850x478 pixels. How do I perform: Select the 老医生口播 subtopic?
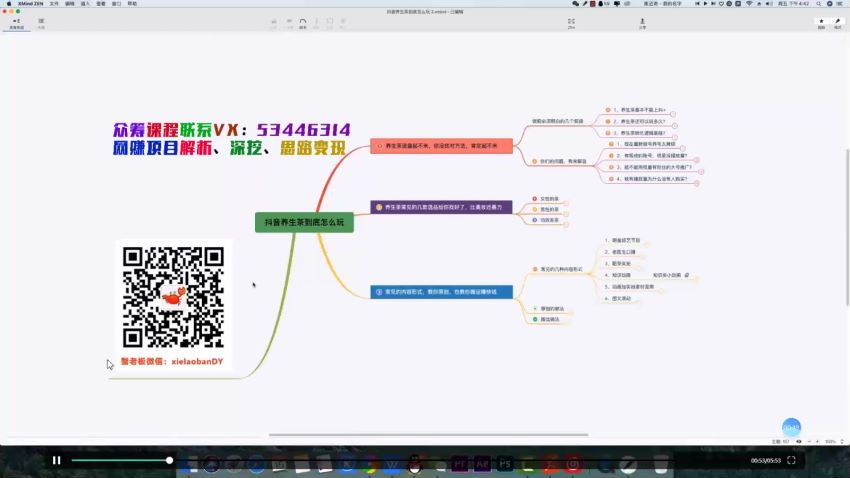click(620, 252)
